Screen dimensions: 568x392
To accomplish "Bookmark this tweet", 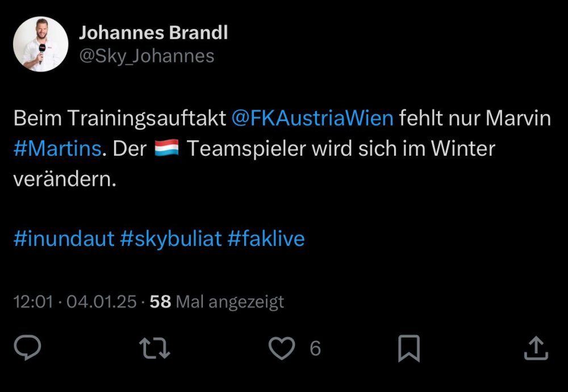I will [x=409, y=348].
